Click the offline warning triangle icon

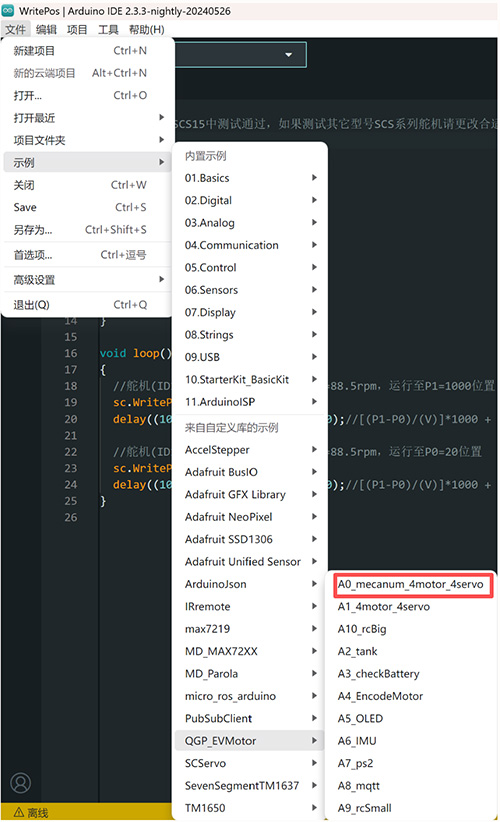tap(19, 813)
